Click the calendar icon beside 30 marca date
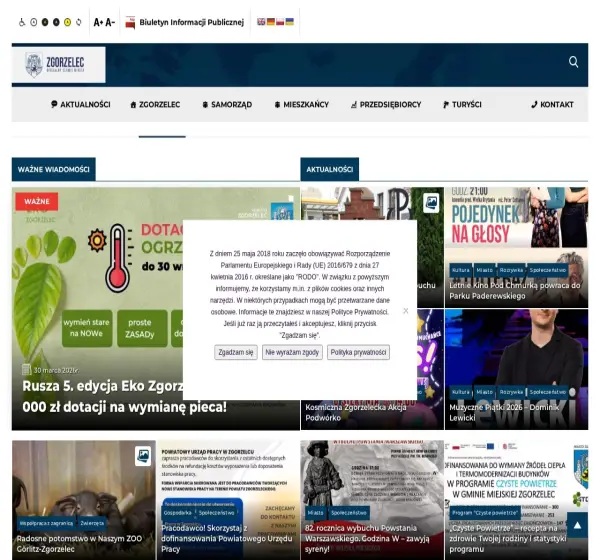This screenshot has width=600, height=560. [26, 370]
